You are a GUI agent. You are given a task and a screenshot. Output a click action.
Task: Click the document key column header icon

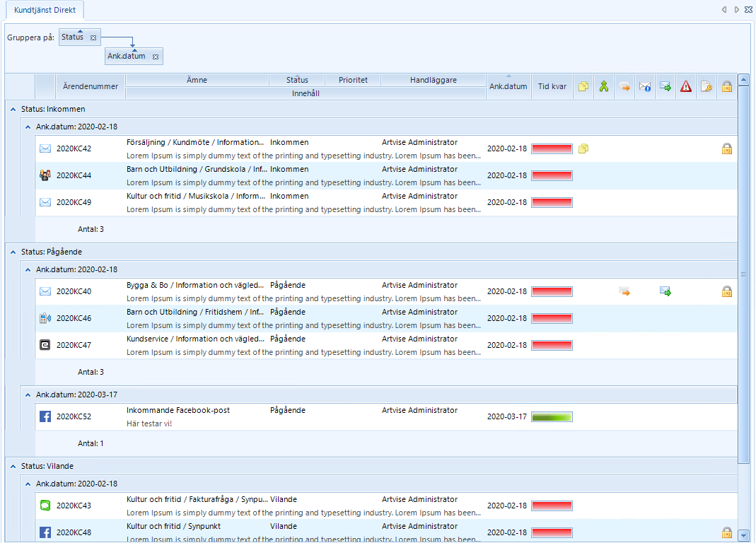(706, 86)
